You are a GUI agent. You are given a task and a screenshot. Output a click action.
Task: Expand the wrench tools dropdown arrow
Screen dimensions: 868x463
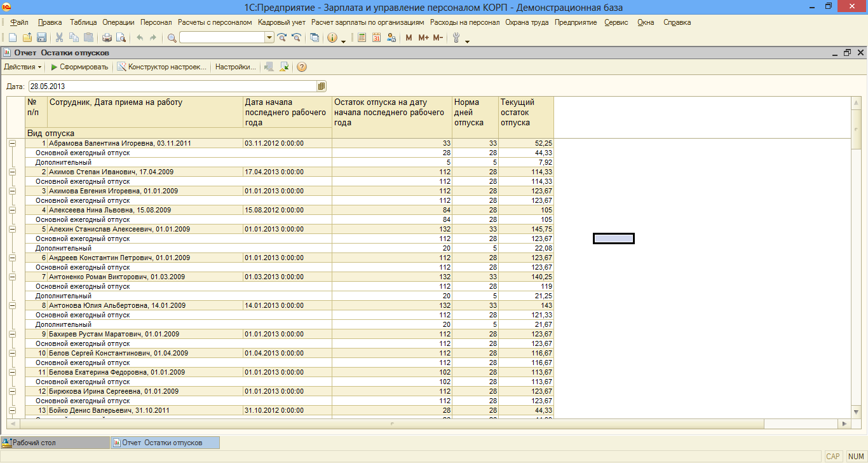coord(468,41)
